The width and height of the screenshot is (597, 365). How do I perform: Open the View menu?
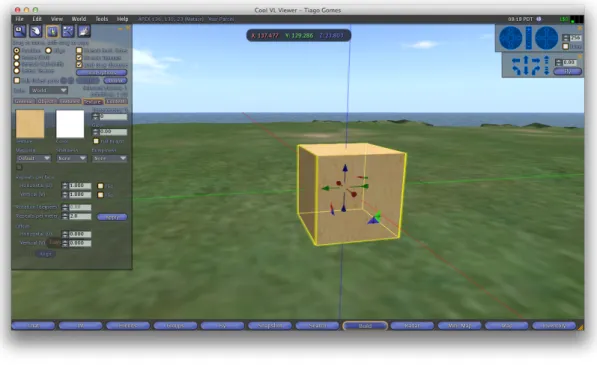(57, 19)
